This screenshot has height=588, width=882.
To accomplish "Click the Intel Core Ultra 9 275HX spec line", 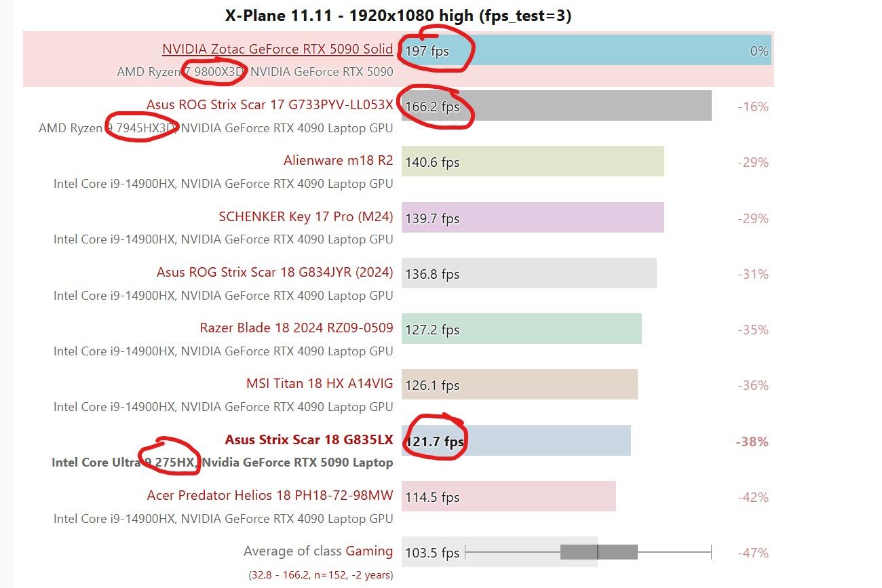I will tap(223, 462).
